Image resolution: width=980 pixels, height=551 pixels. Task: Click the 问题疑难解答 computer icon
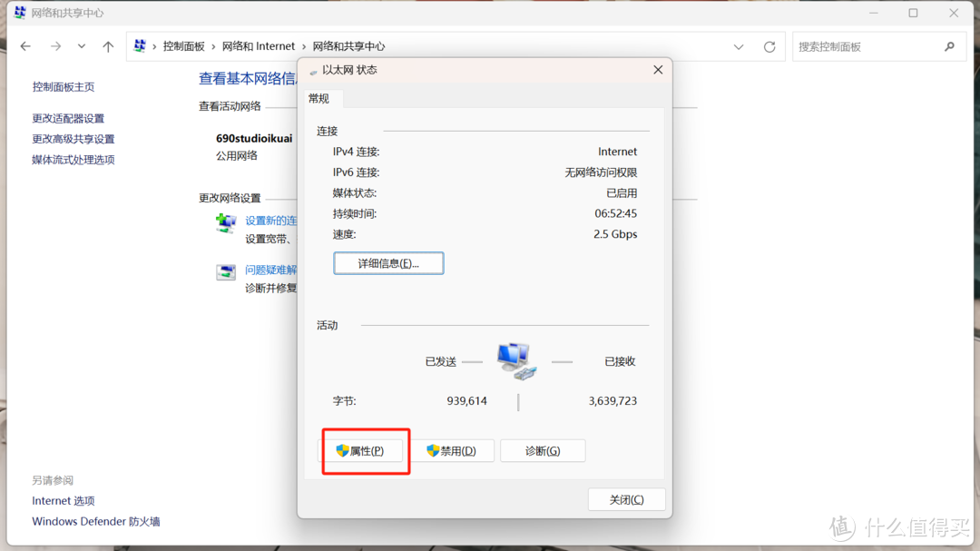click(x=225, y=271)
